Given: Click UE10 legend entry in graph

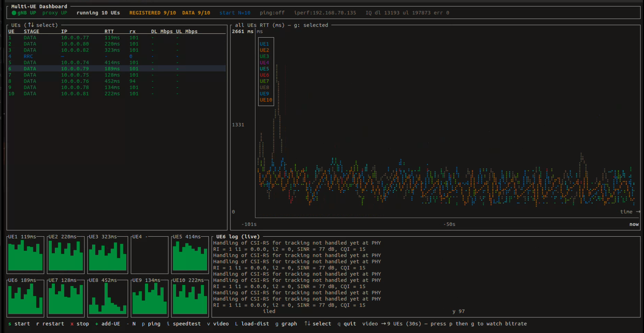Looking at the screenshot, I should coord(266,100).
